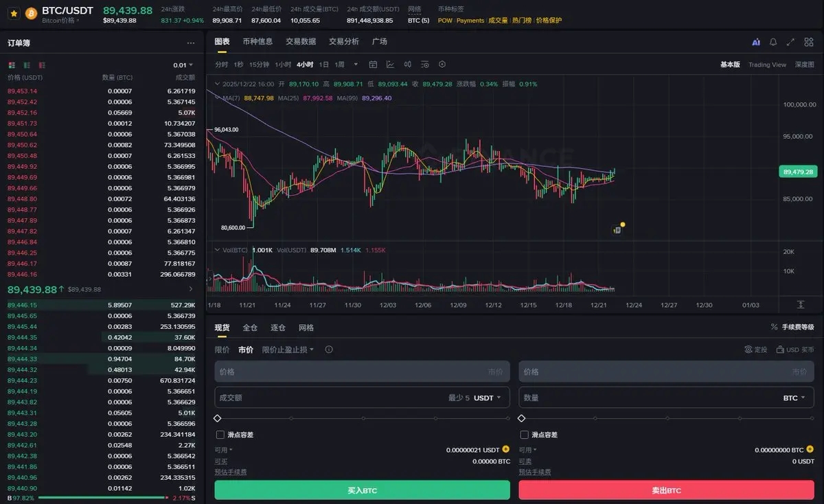The image size is (824, 504).
Task: Click sell-side percentage slider handle
Action: pos(522,418)
